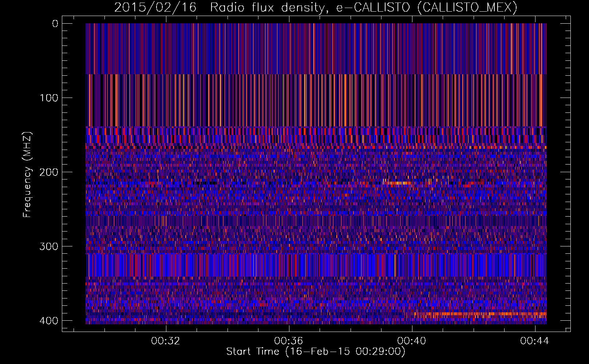Click the '400' frequency tick label

pos(48,321)
